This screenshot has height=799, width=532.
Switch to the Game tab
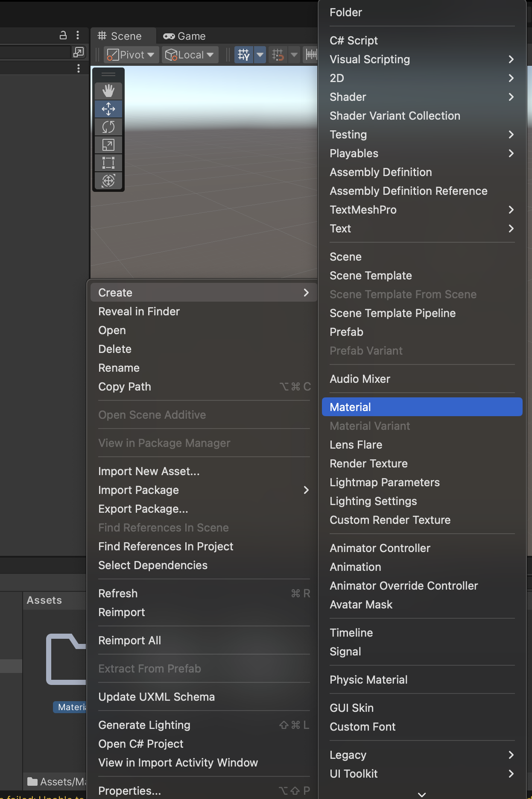[184, 36]
